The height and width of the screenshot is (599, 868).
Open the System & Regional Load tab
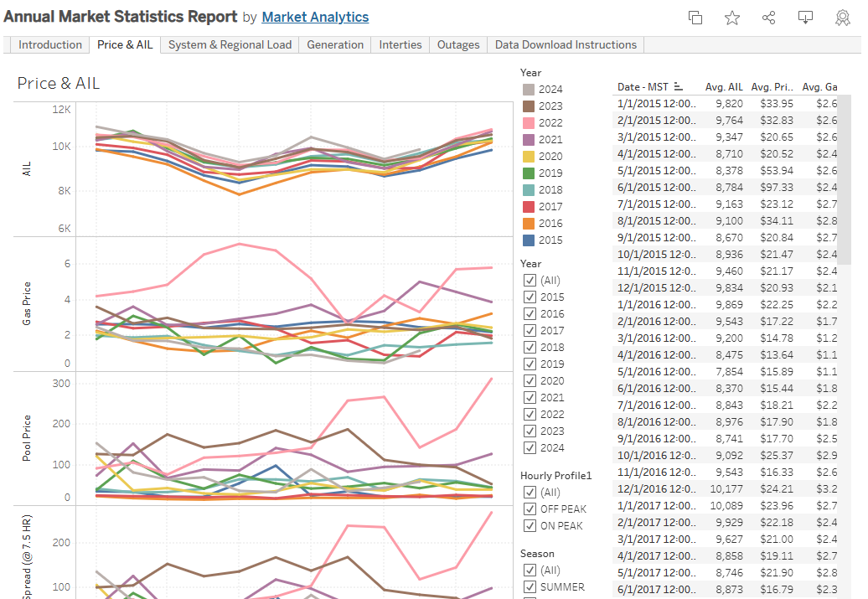click(230, 45)
